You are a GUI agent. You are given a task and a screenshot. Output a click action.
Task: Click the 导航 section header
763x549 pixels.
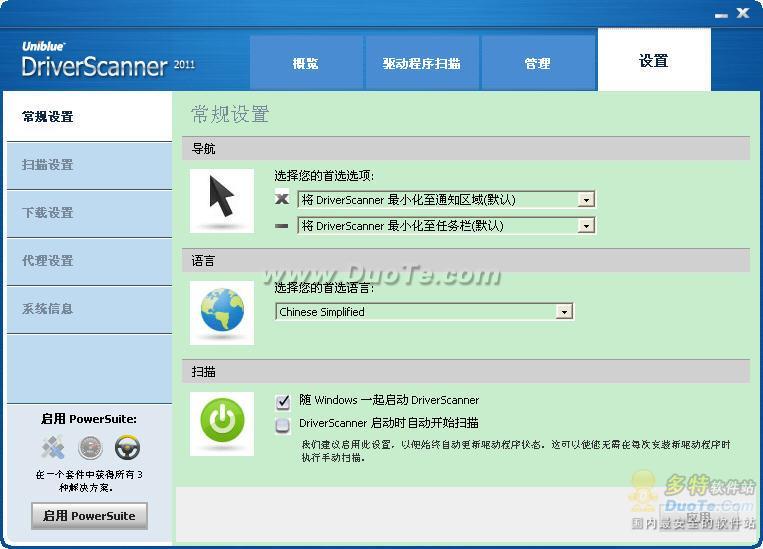pyautogui.click(x=466, y=148)
